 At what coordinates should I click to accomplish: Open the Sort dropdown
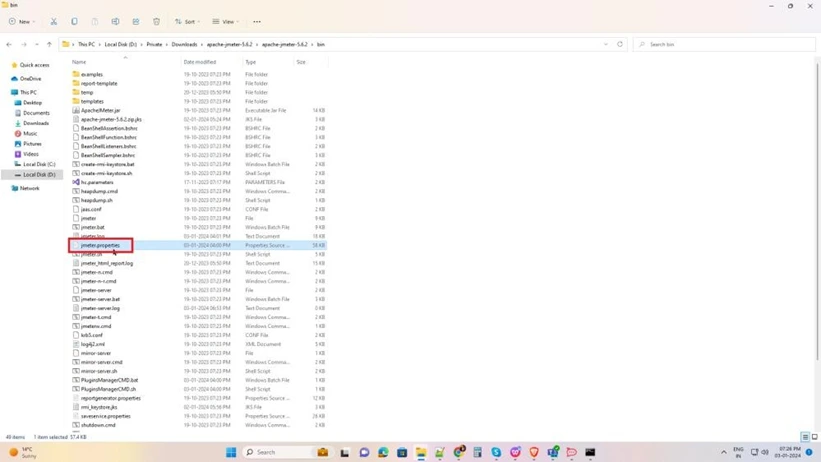[x=187, y=21]
